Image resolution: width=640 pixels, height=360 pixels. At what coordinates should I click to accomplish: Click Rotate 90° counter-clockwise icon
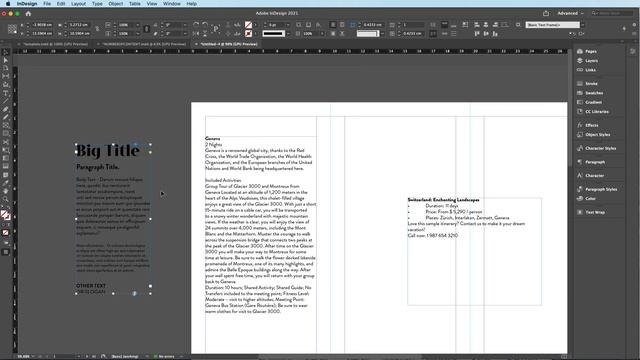205,25
